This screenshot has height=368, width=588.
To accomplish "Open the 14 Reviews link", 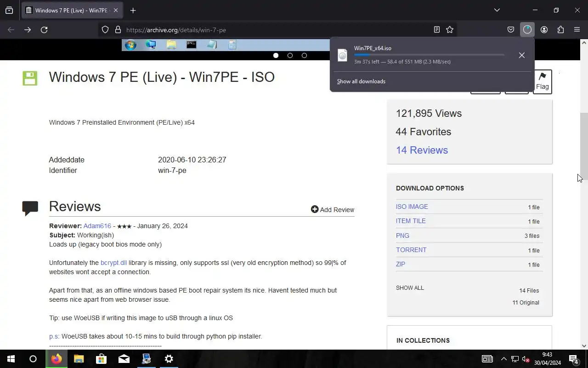I will pos(422,150).
